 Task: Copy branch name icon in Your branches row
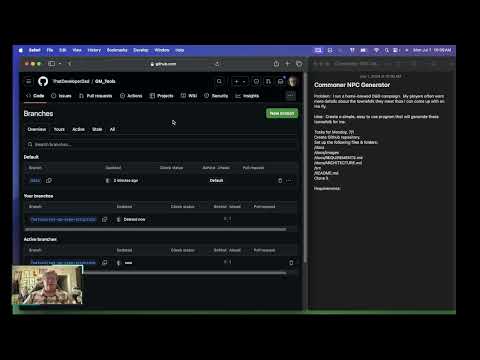tap(105, 219)
